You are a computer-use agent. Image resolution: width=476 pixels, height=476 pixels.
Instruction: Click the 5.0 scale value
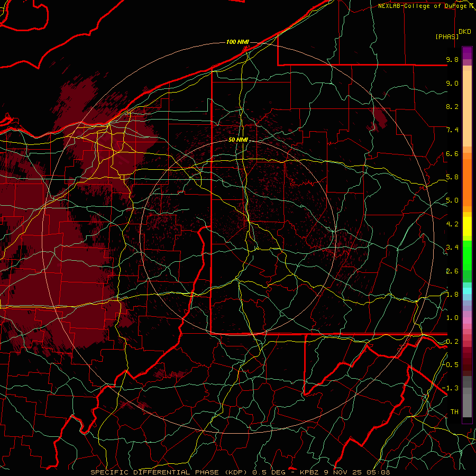[x=452, y=200]
